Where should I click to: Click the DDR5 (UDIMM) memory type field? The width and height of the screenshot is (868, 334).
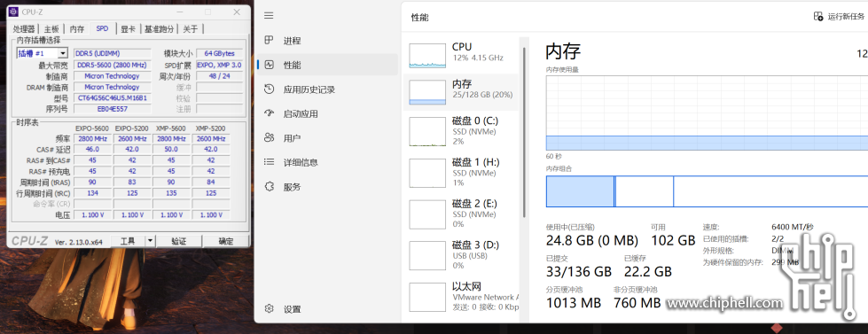[x=113, y=54]
